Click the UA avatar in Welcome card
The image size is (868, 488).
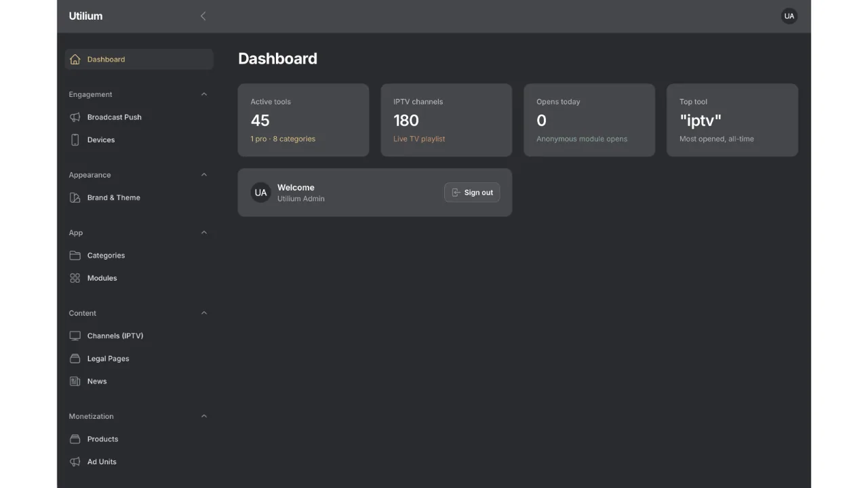pyautogui.click(x=260, y=192)
